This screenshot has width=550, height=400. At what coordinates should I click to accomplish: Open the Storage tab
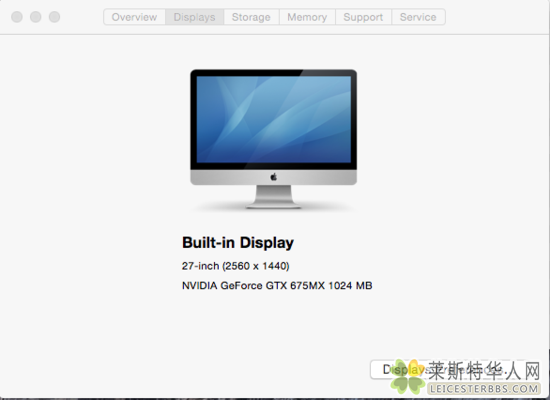click(x=251, y=17)
